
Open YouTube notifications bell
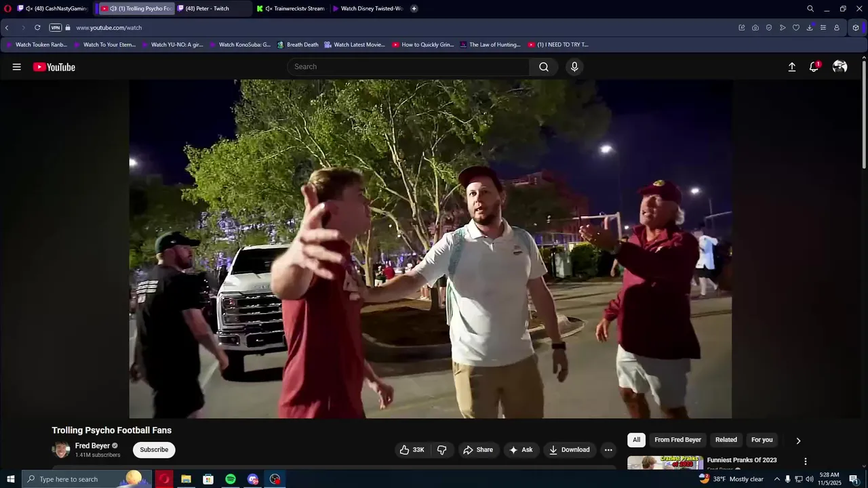[x=814, y=66]
